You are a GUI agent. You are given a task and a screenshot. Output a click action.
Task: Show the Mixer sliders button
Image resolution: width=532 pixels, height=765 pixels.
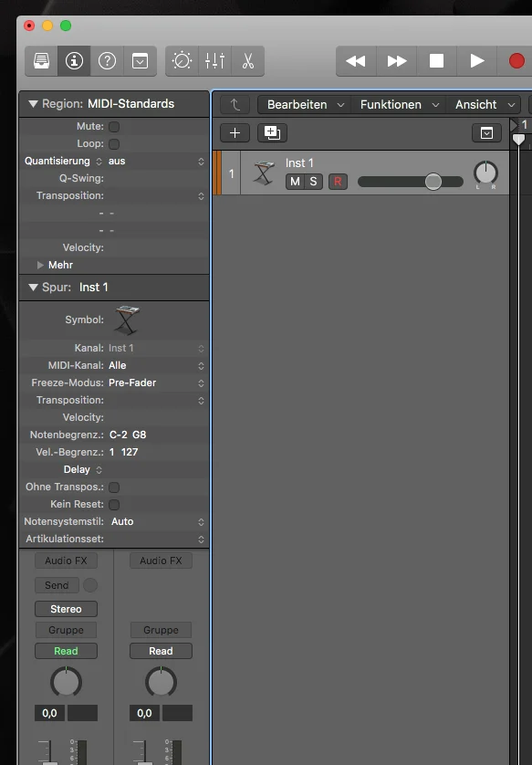coord(214,61)
